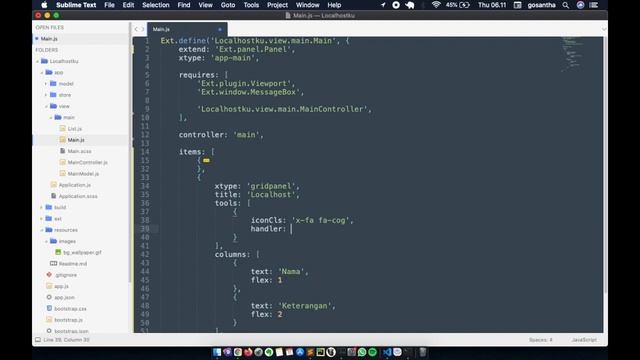Screen dimensions: 640x360
Task: Collapse the main folder
Action: coord(51,118)
